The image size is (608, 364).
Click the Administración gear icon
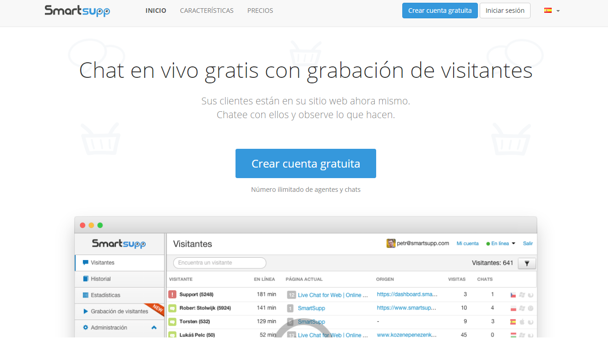pyautogui.click(x=85, y=328)
